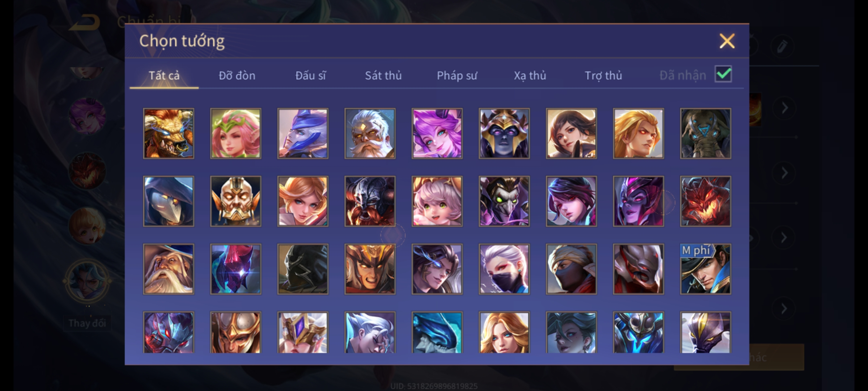This screenshot has height=391, width=868.
Task: Select the grey-haired woman with black face mask
Action: coord(504,269)
